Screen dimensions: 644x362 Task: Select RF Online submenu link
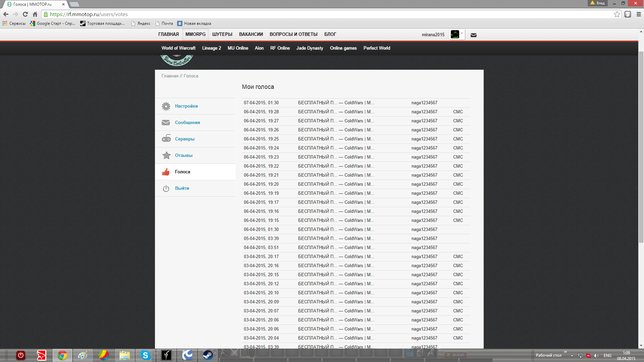[x=280, y=48]
